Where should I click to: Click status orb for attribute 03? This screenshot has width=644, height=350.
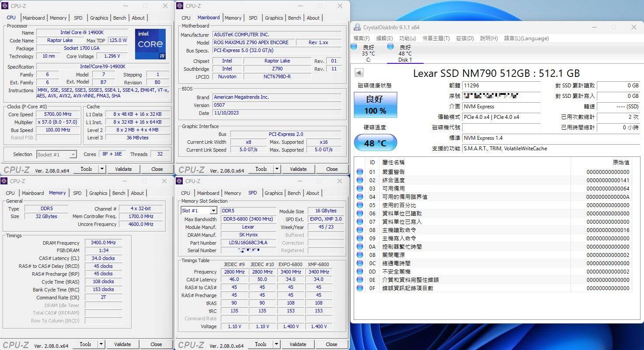[x=360, y=189]
